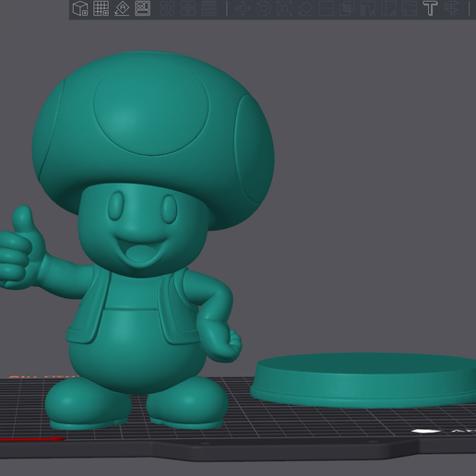Click the Add model cube icon
Viewport: 476px width, 476px height.
80,8
